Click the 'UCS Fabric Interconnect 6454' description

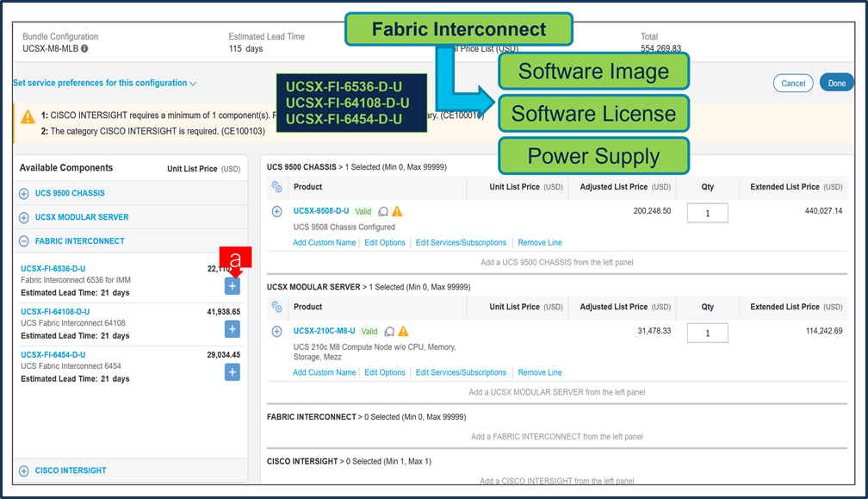click(71, 366)
